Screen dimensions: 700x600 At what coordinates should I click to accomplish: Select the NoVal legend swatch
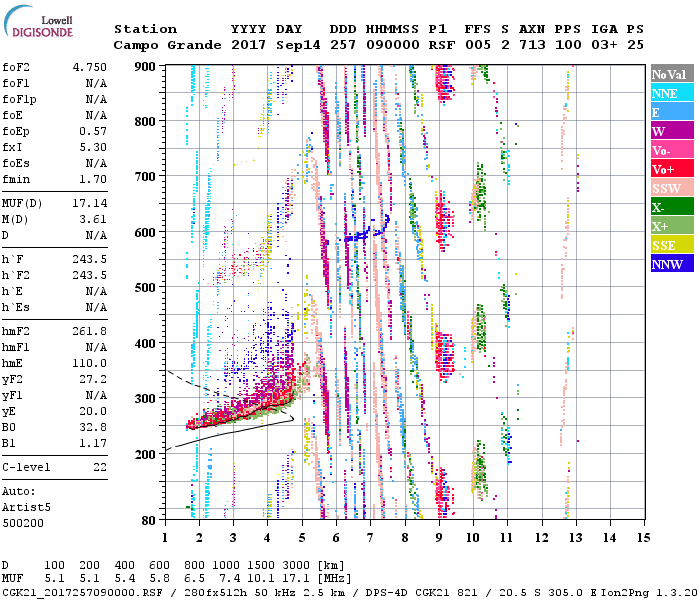click(x=671, y=74)
